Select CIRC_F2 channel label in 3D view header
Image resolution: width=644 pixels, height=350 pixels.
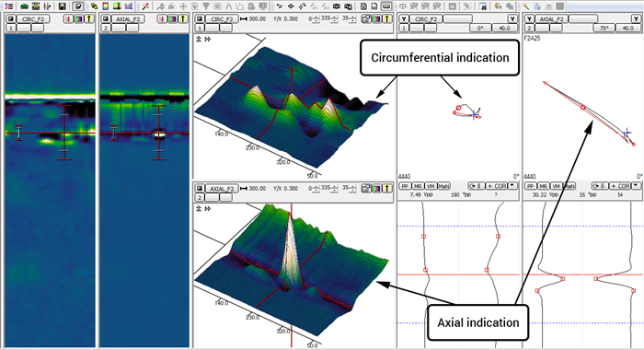click(222, 19)
